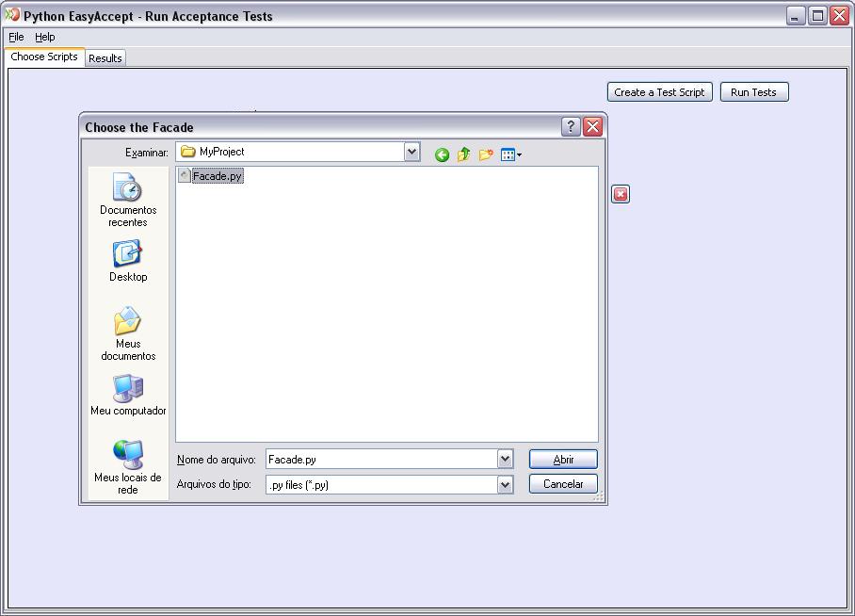The image size is (855, 616).
Task: Open the Arquivos do tipo dropdown
Action: pos(507,483)
